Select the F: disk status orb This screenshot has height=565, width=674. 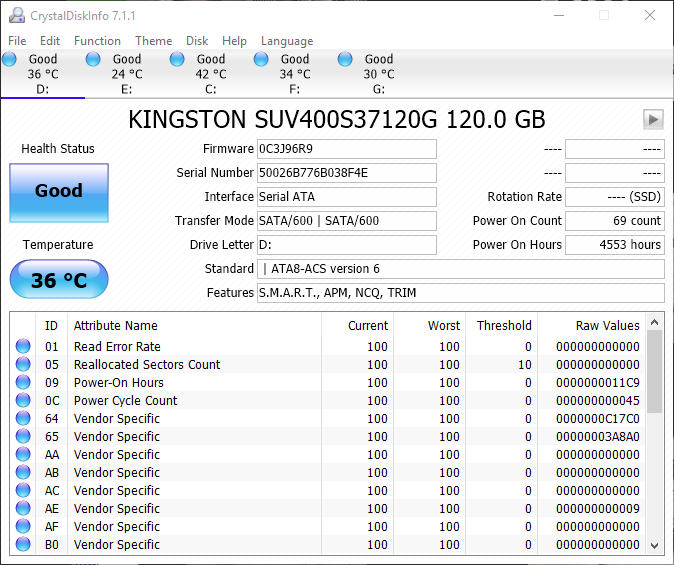click(x=261, y=59)
